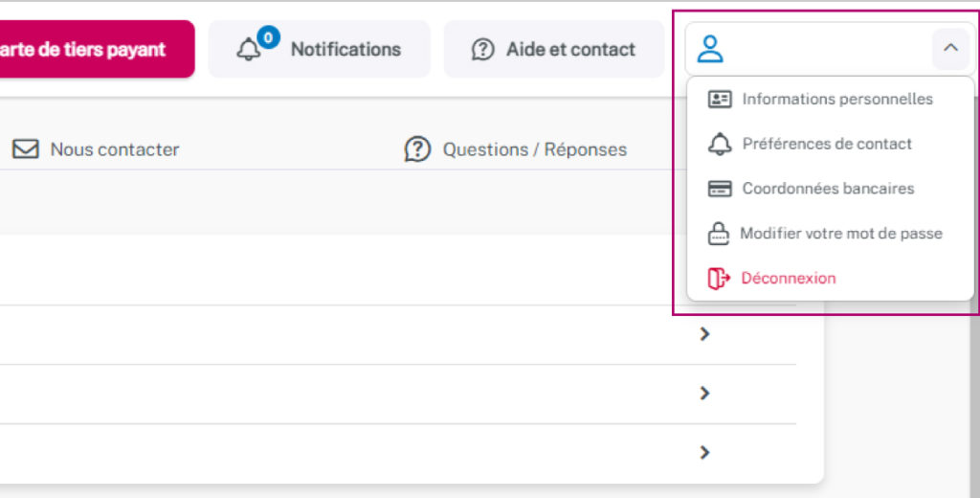Image resolution: width=980 pixels, height=498 pixels.
Task: Click the padlock icon for password change
Action: [719, 234]
